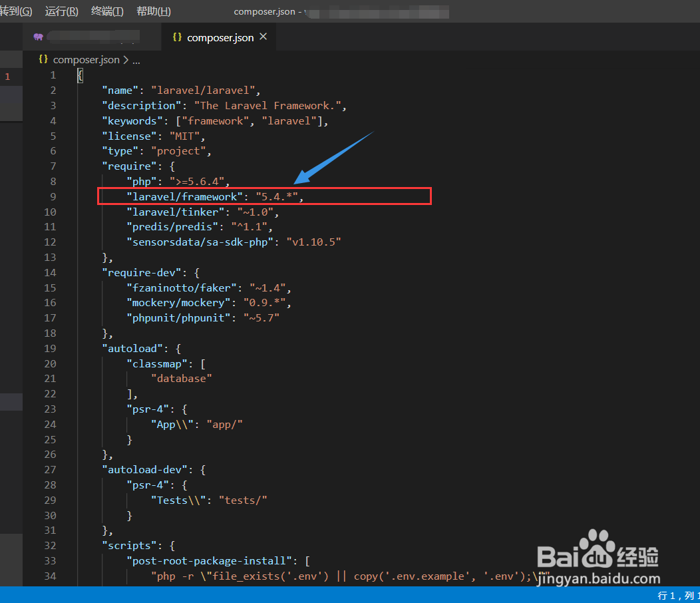Viewport: 700px width, 603px height.
Task: Click the "autoload-dev" key on line 27
Action: click(x=144, y=470)
